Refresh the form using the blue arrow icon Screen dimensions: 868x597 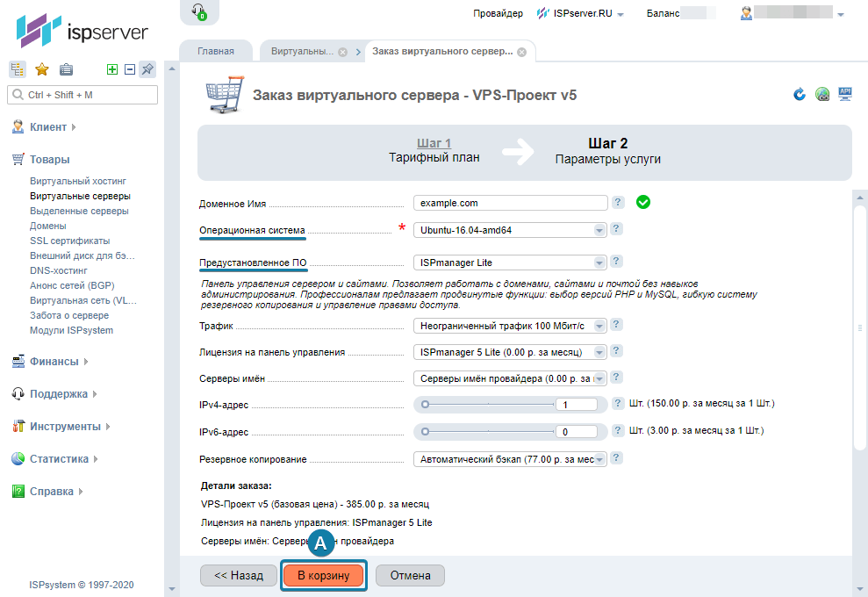pyautogui.click(x=800, y=94)
